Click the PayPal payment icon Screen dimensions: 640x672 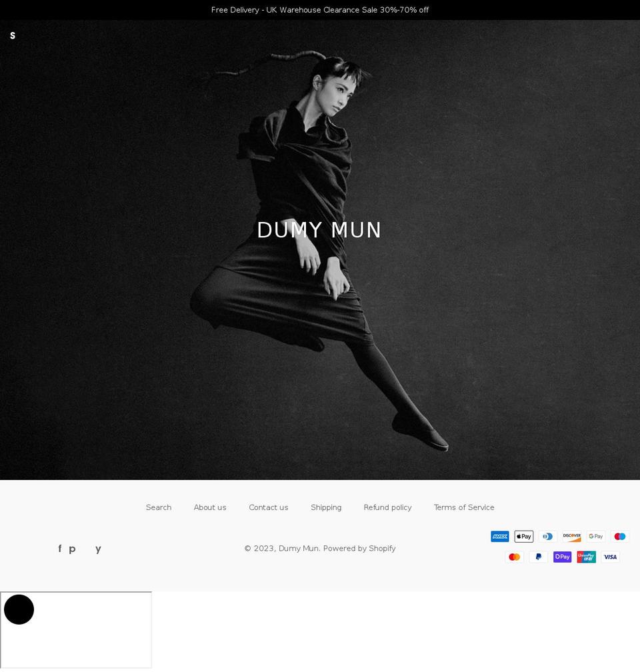point(538,557)
